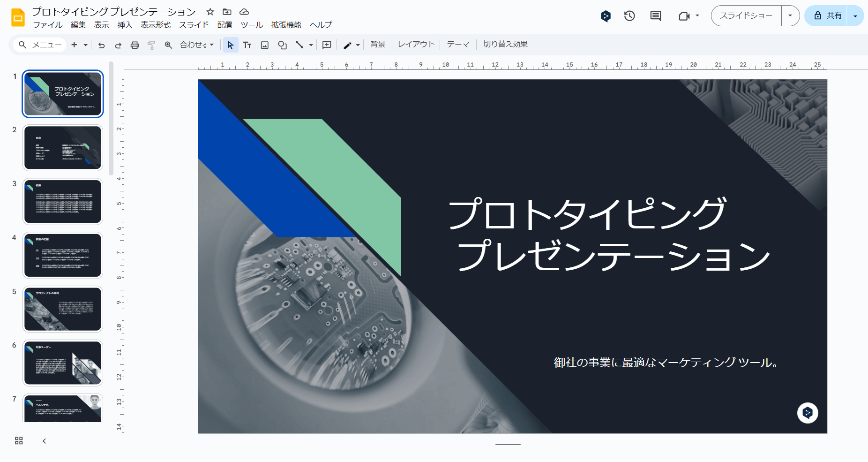Click the slide title プロトタイピング text
This screenshot has width=868, height=462.
tap(588, 213)
